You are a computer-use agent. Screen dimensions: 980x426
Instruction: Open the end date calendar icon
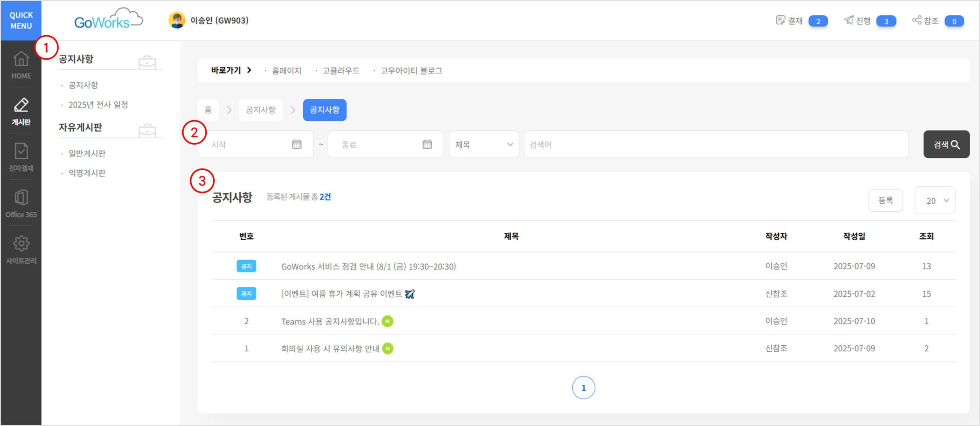427,144
